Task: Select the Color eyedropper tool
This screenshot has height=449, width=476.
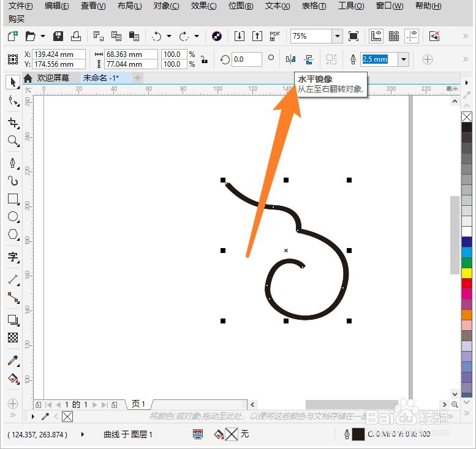Action: (x=13, y=360)
